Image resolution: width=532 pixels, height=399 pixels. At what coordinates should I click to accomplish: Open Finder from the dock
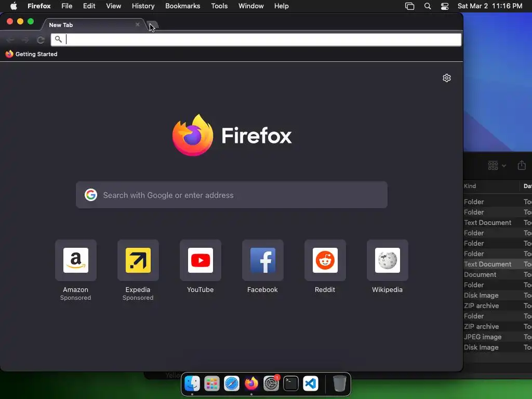[192, 384]
